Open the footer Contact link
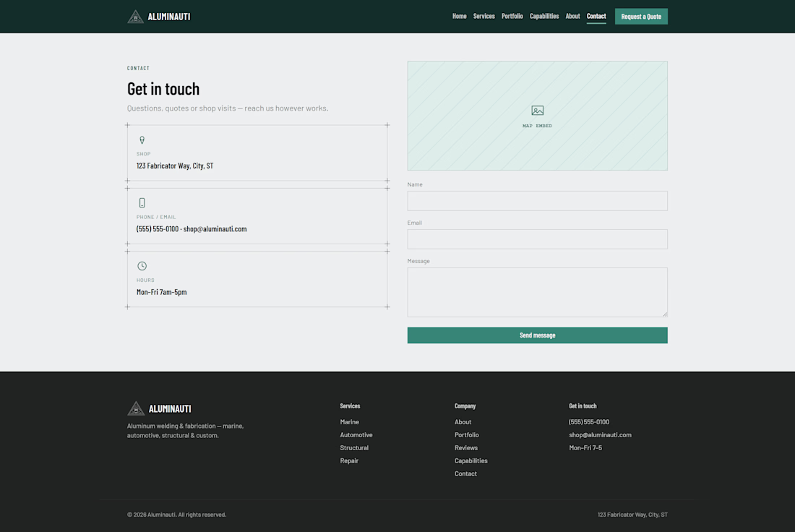 click(x=465, y=473)
